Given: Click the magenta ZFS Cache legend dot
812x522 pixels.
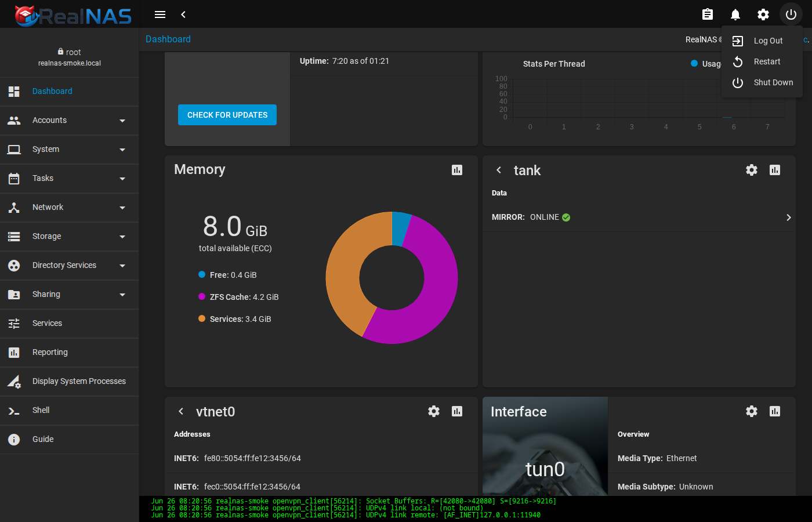Looking at the screenshot, I should [202, 296].
